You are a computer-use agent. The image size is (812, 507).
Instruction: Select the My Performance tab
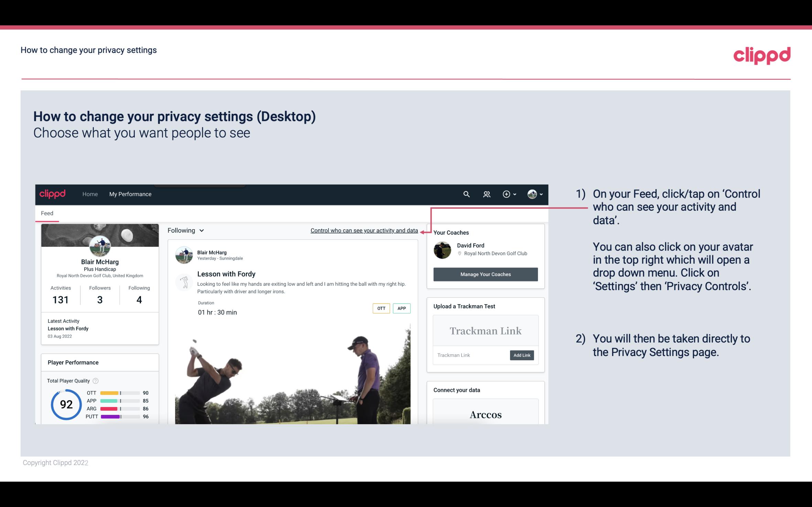pos(130,193)
